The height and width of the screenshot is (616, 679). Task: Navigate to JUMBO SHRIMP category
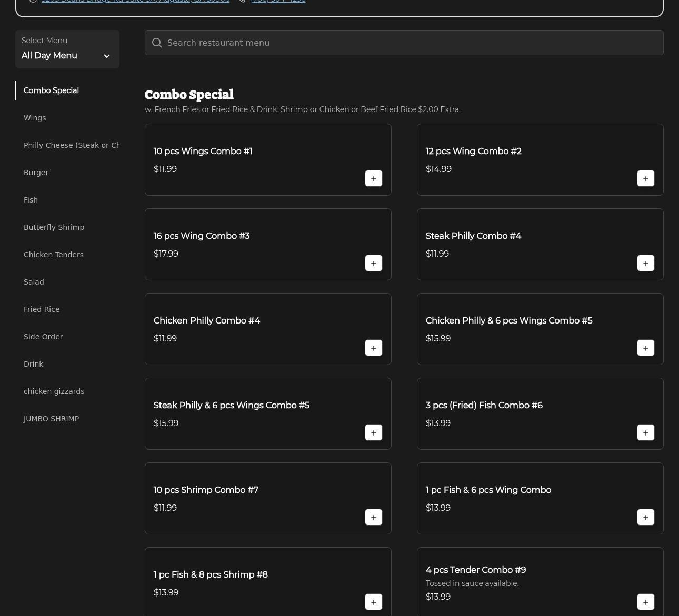[51, 419]
